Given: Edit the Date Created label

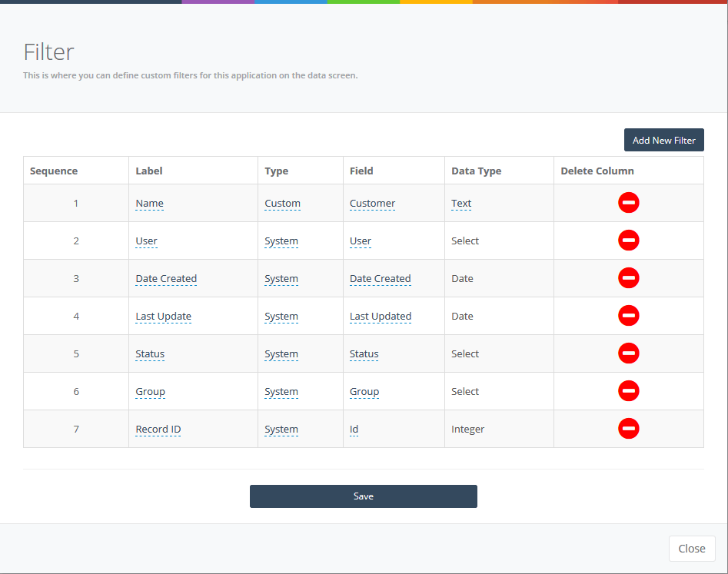Looking at the screenshot, I should (x=166, y=279).
